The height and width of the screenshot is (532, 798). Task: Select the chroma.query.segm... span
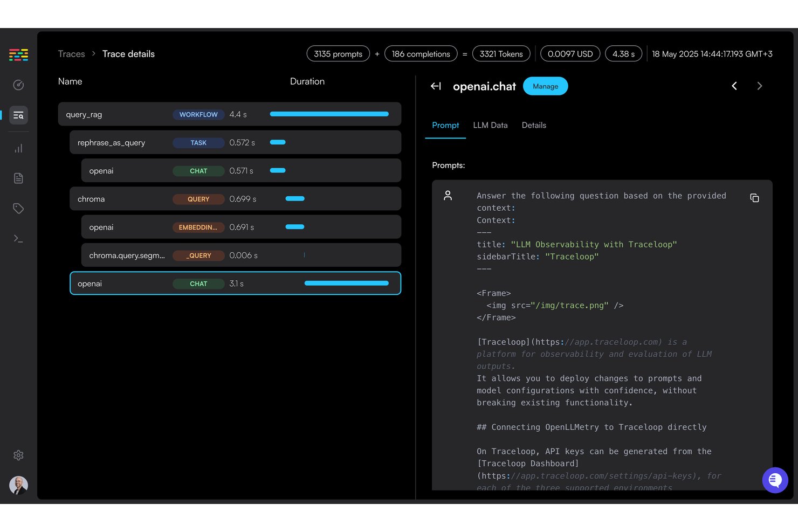click(241, 255)
